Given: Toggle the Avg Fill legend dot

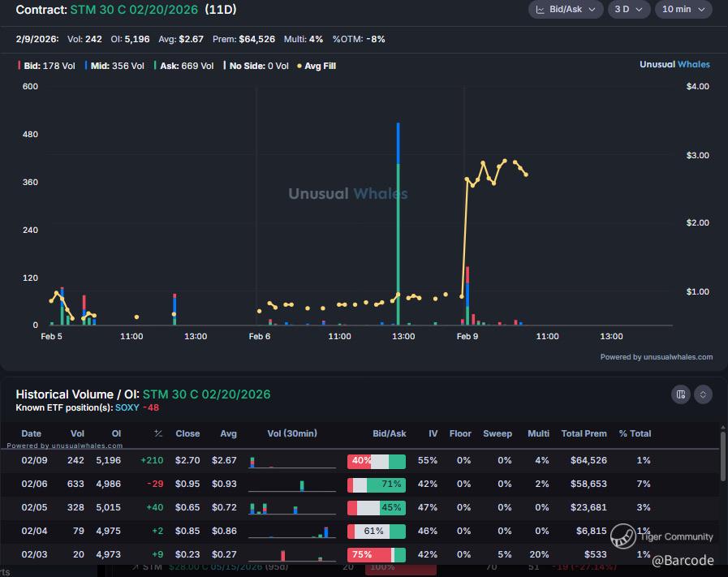Looking at the screenshot, I should coord(319,66).
